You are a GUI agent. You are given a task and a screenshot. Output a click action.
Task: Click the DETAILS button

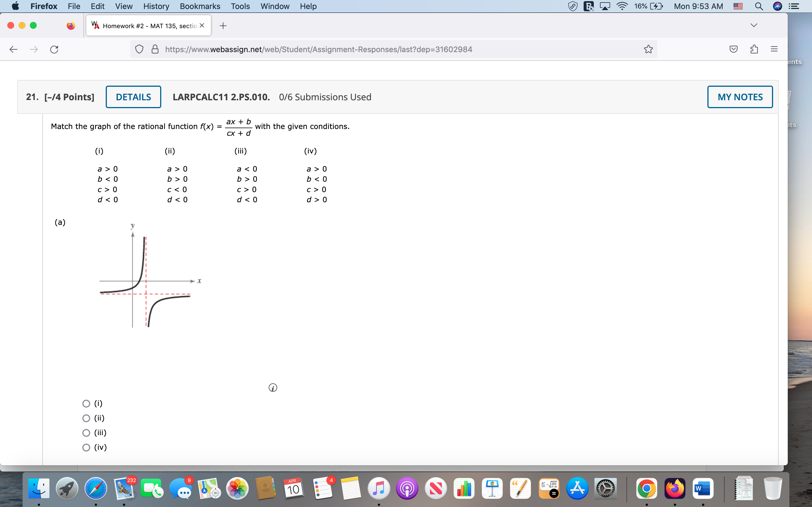(x=133, y=97)
